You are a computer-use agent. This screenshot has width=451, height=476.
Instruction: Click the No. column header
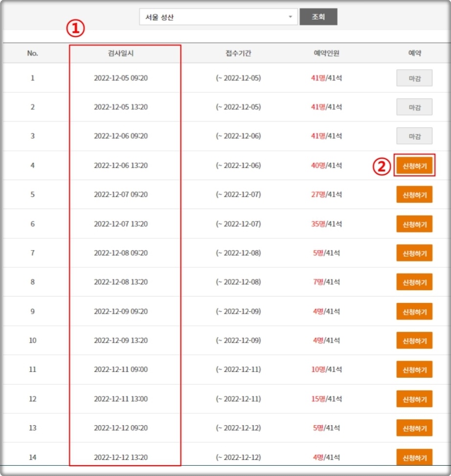32,53
